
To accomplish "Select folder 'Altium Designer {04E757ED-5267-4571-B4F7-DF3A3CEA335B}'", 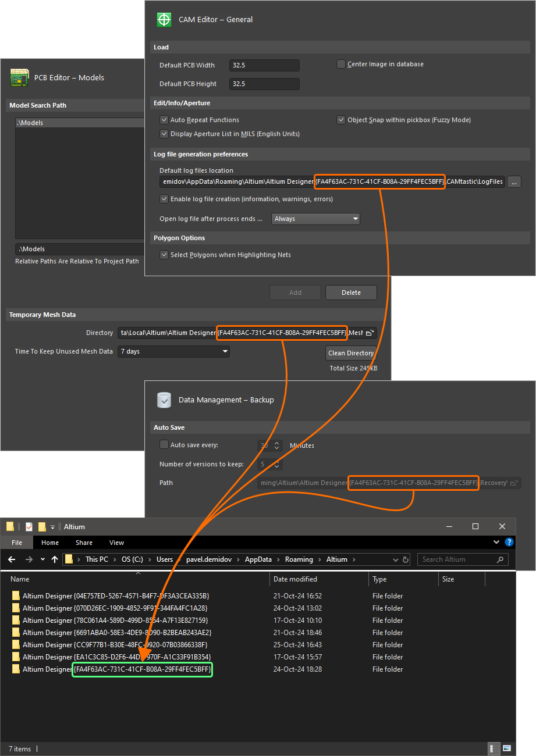I will click(111, 596).
